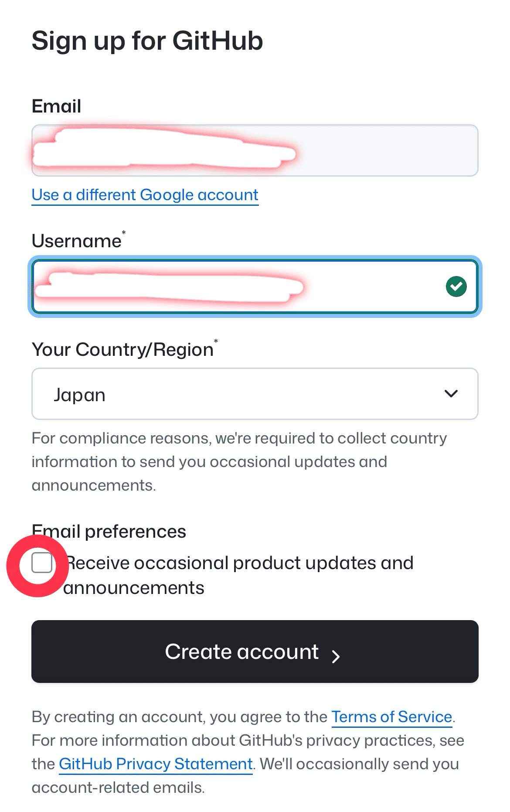
Task: Click the Email input field
Action: coord(255,150)
